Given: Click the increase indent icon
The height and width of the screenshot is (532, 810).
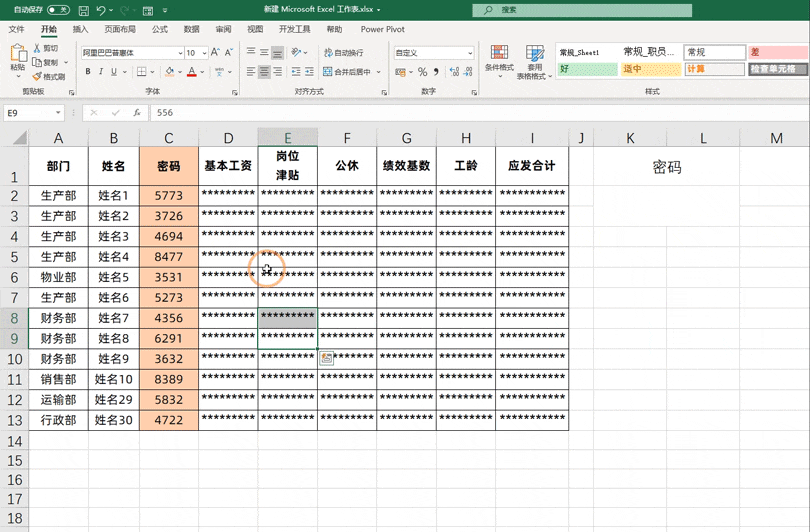Looking at the screenshot, I should (309, 72).
